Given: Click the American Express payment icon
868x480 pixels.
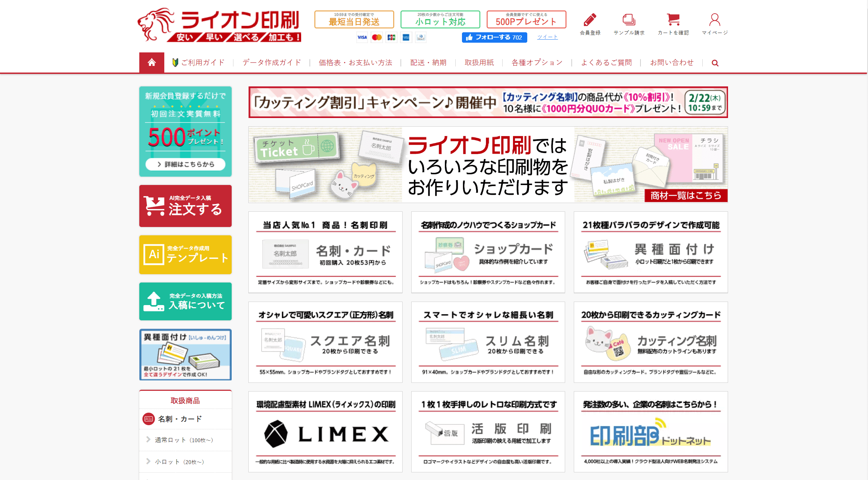Looking at the screenshot, I should coord(406,37).
